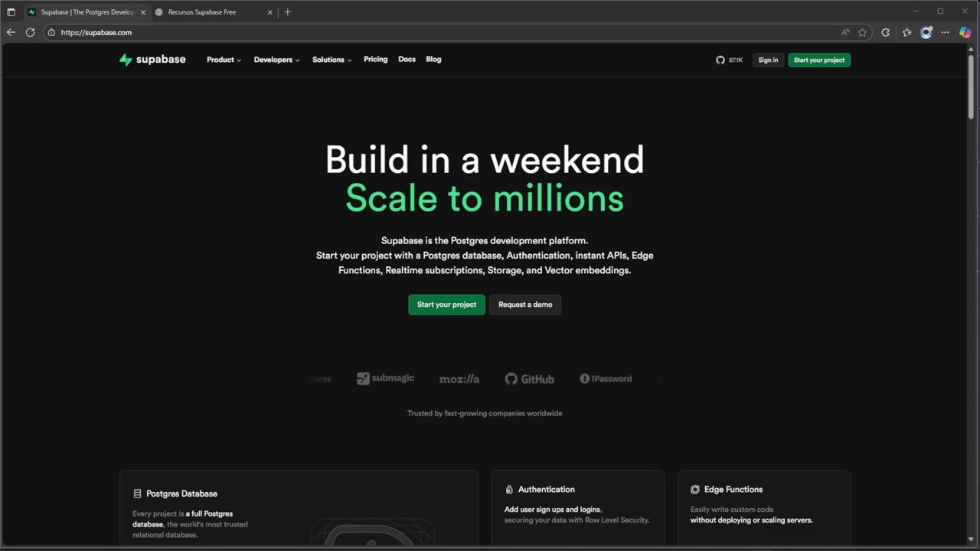Click the Supabase logo in the navbar
The width and height of the screenshot is (980, 551).
point(152,60)
